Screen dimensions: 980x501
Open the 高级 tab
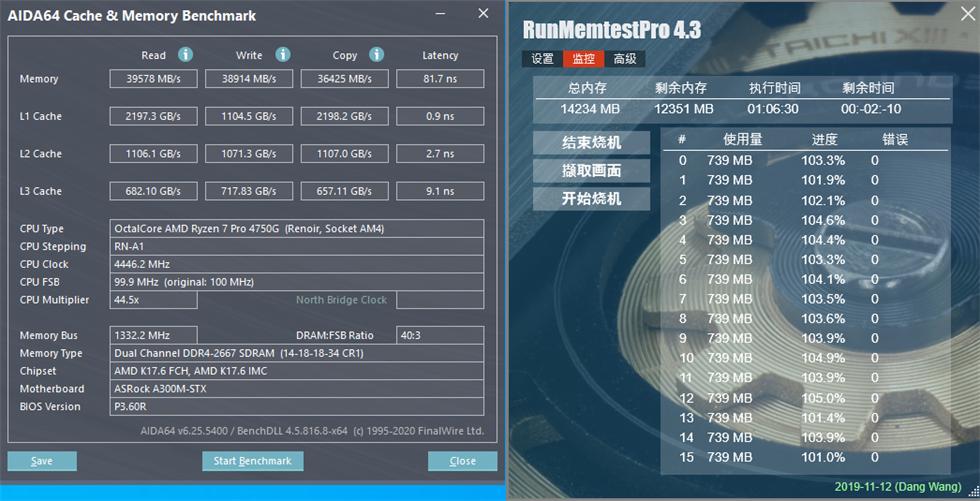[x=624, y=59]
